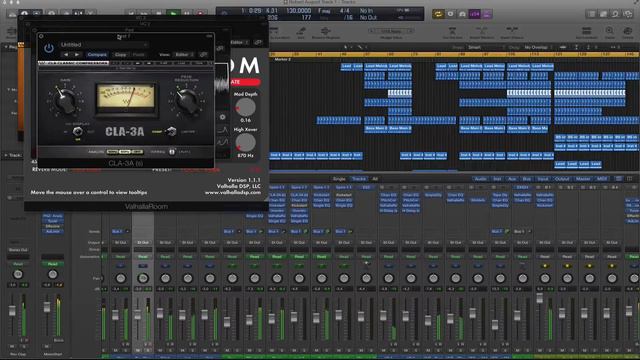Toggle the purple Count-in 1234 button
The width and height of the screenshot is (640, 360).
475,14
